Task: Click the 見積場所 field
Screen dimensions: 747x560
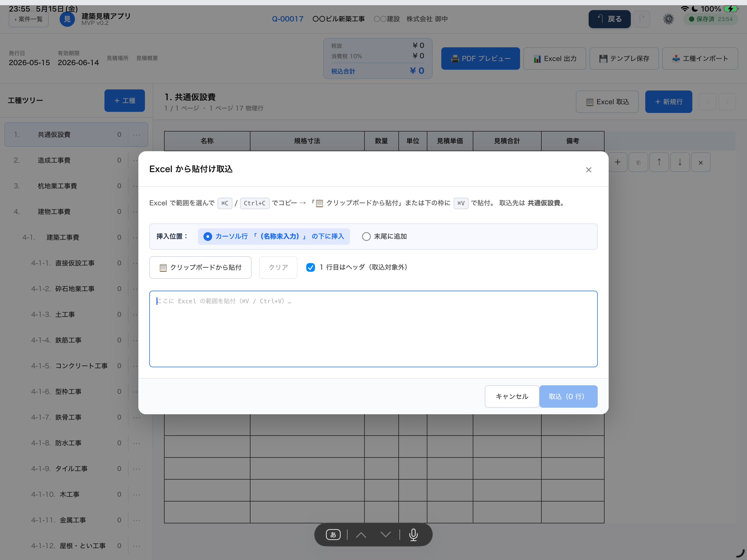Action: 118,58
